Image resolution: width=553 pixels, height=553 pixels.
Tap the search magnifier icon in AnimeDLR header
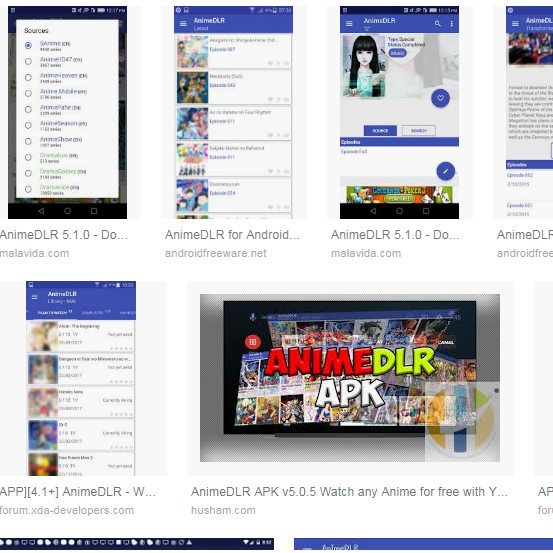coord(438,24)
